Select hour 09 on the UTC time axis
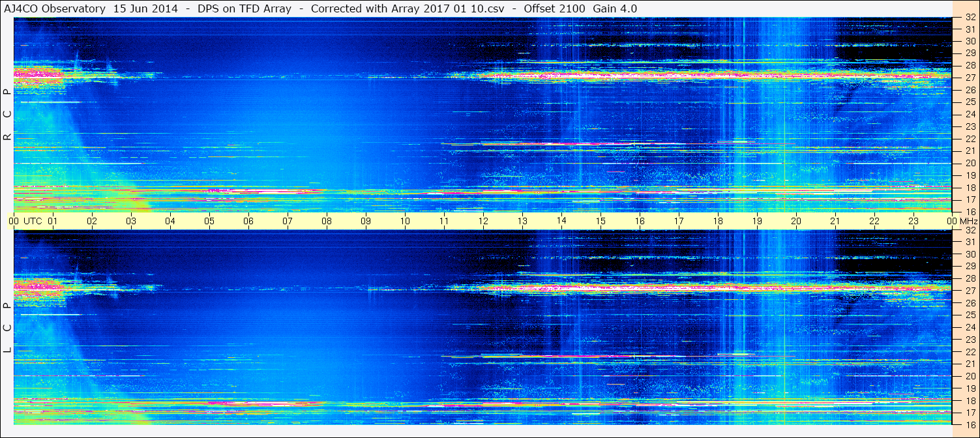This screenshot has width=980, height=438. pyautogui.click(x=366, y=221)
